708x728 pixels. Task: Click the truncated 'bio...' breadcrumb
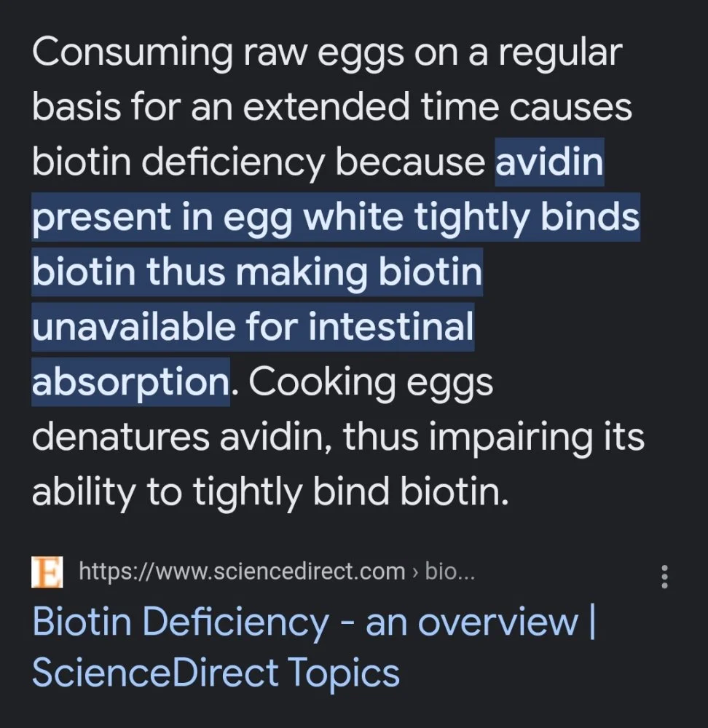[449, 571]
